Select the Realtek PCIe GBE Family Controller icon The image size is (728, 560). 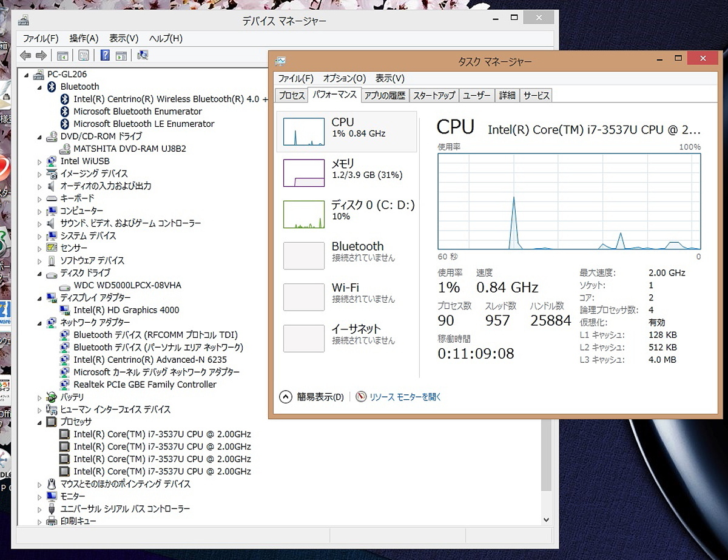(65, 385)
